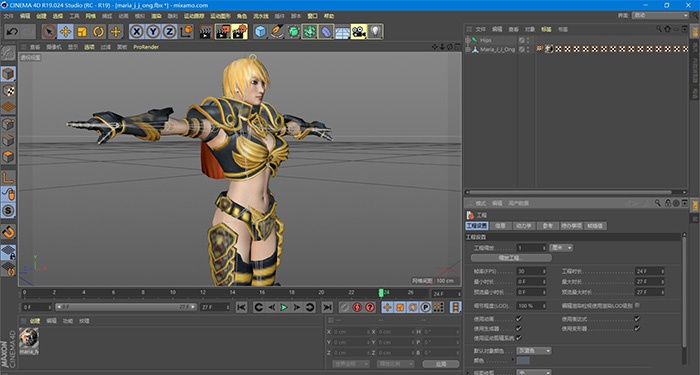The image size is (700, 375).
Task: Select the Live Selection arrow tool
Action: point(49,32)
